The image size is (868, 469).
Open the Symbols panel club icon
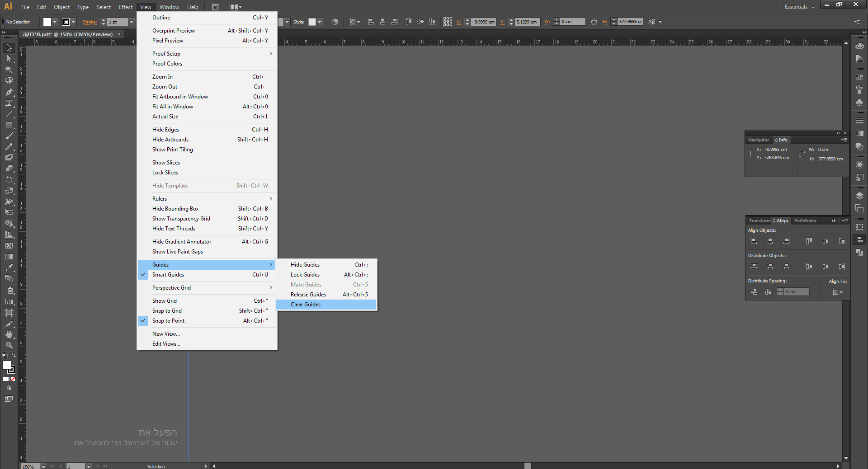(x=859, y=103)
